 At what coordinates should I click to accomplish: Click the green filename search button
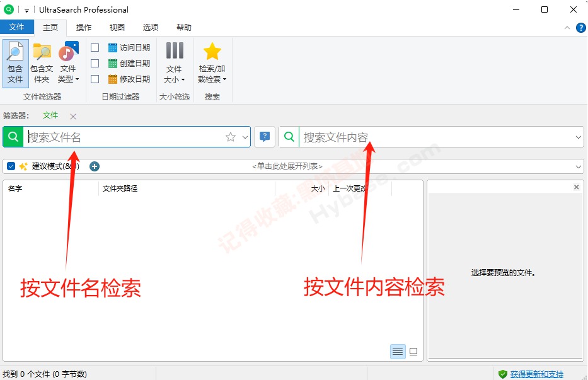tap(13, 137)
